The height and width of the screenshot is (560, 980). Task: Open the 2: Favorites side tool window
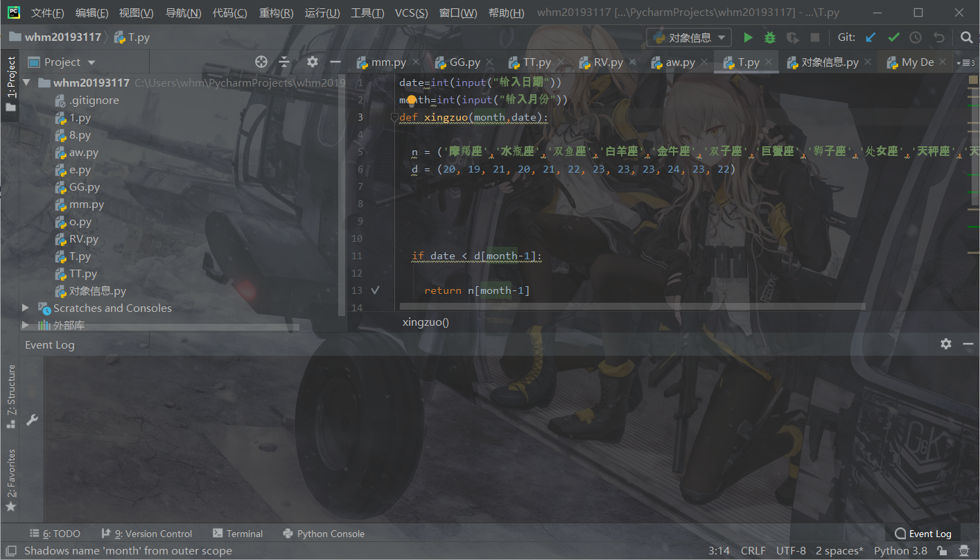(x=10, y=480)
